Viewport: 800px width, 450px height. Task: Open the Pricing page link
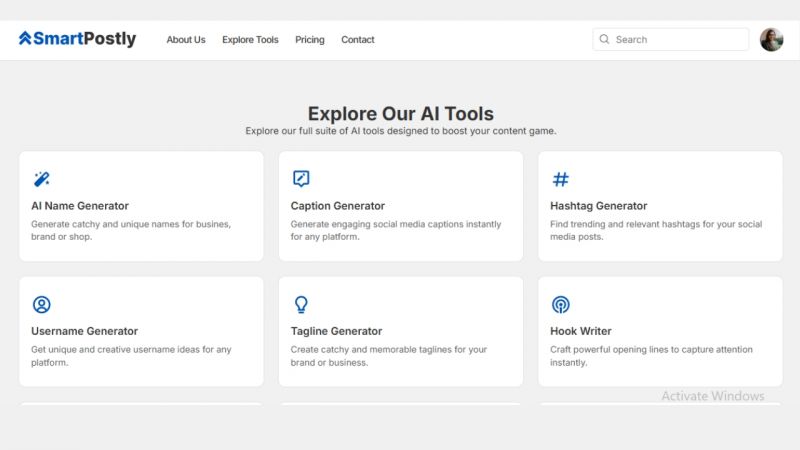coord(310,39)
